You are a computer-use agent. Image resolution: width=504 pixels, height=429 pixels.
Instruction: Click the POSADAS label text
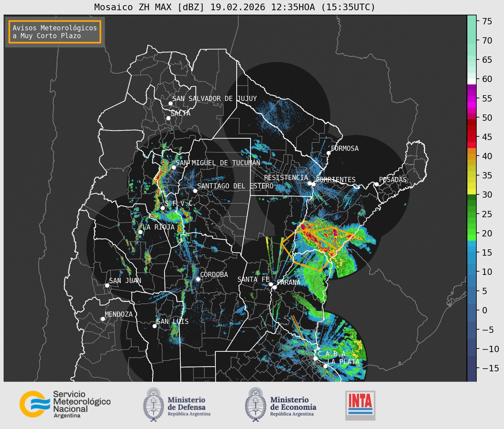click(393, 180)
